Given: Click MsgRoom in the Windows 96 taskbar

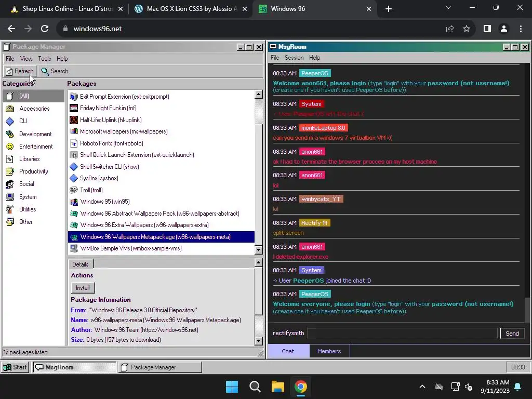Looking at the screenshot, I should pyautogui.click(x=75, y=367).
